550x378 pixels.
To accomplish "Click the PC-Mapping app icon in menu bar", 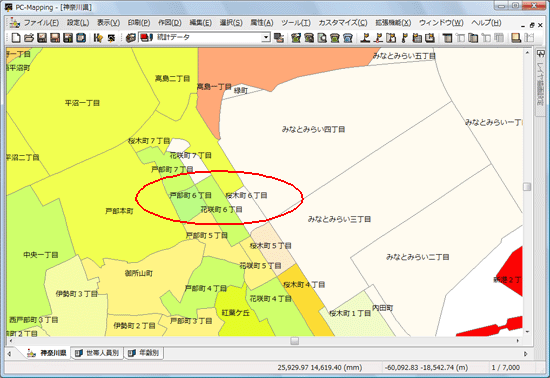I will coord(14,23).
